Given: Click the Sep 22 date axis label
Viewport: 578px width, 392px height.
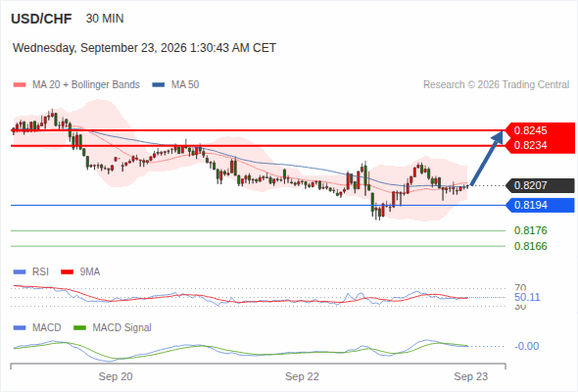Looking at the screenshot, I should coord(302,376).
